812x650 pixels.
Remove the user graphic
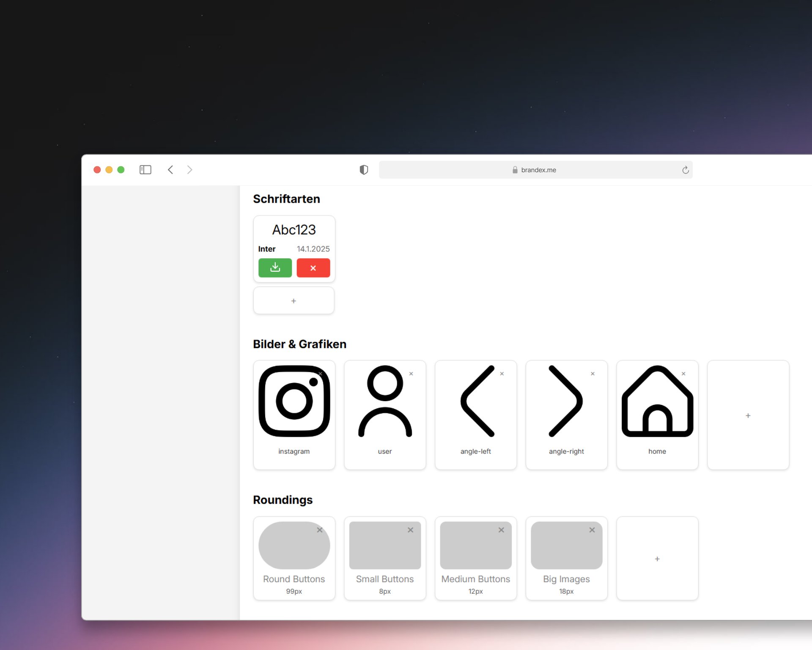[411, 374]
